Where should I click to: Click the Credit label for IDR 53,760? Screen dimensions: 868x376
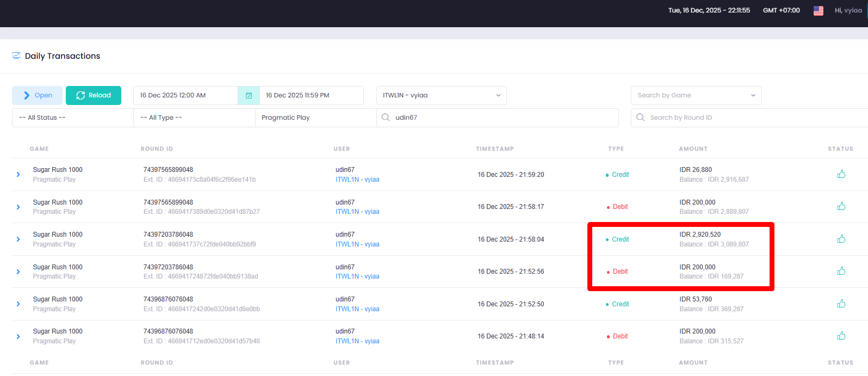(620, 304)
